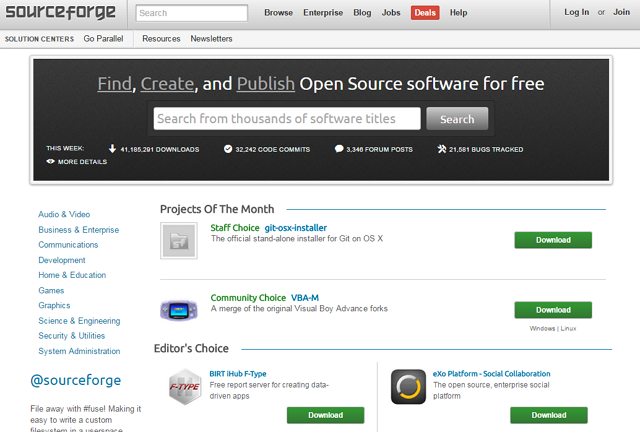The height and width of the screenshot is (432, 640).
Task: Browse the Games category
Action: click(51, 290)
